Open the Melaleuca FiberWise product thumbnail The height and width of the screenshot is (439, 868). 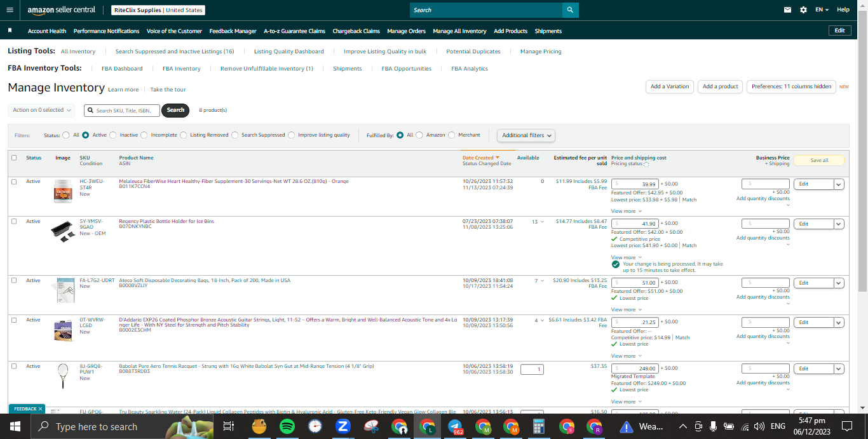pyautogui.click(x=63, y=191)
